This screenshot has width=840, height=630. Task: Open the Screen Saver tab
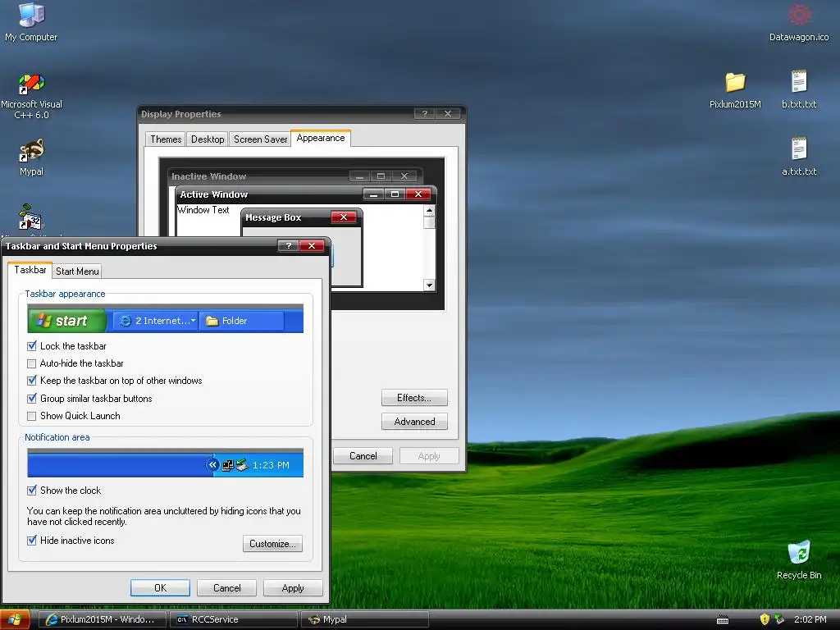(260, 139)
